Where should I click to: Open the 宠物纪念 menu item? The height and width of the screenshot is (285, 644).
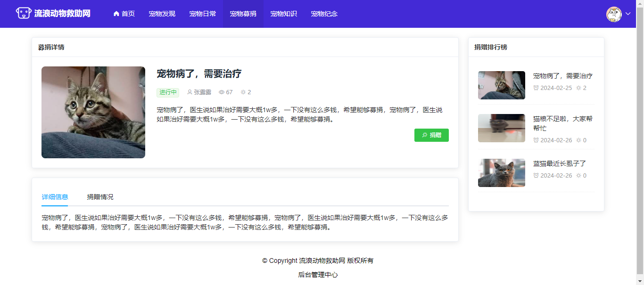click(324, 14)
